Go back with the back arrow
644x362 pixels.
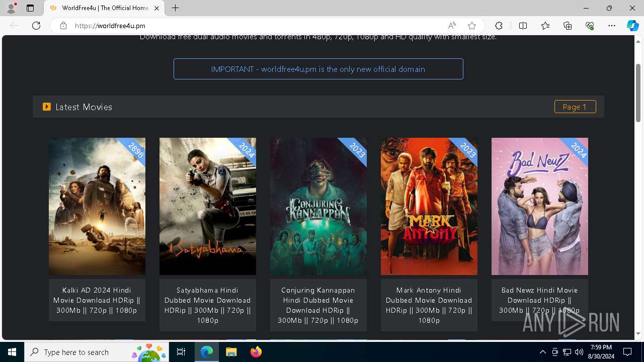click(x=14, y=26)
